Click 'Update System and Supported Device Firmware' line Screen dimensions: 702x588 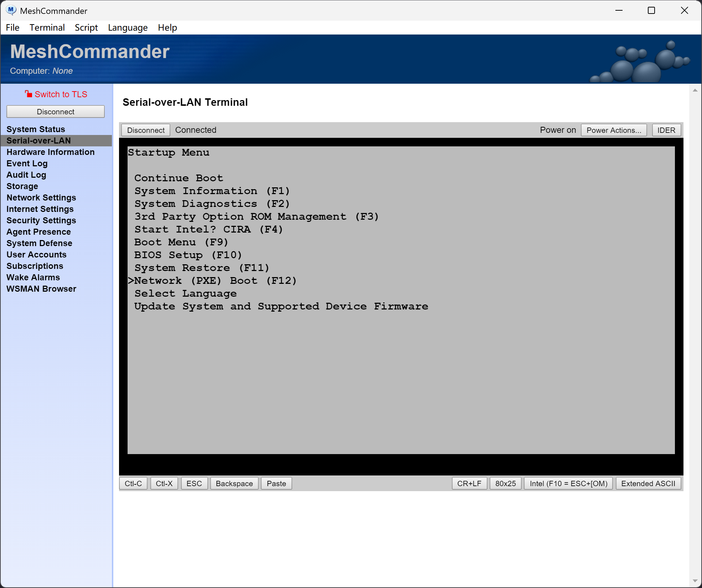(281, 306)
